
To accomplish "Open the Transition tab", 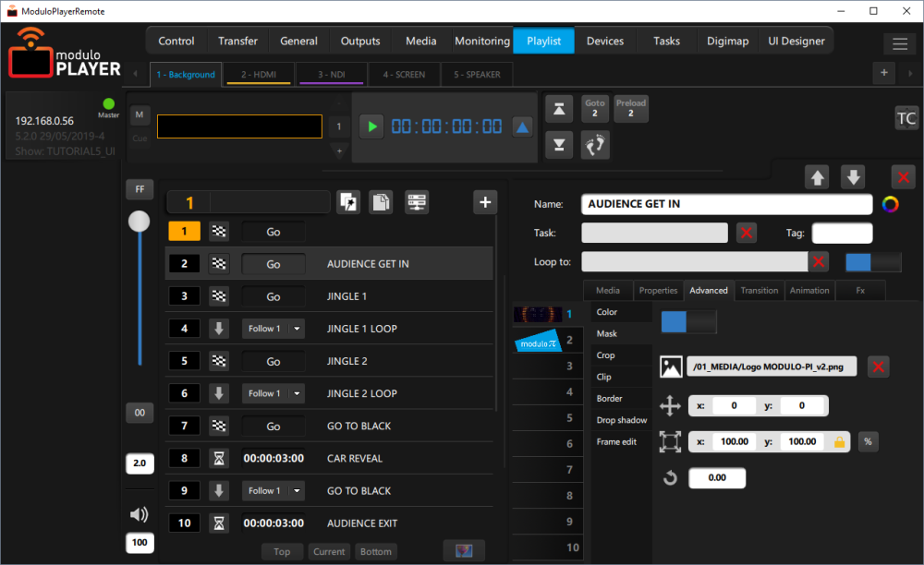I will [760, 290].
